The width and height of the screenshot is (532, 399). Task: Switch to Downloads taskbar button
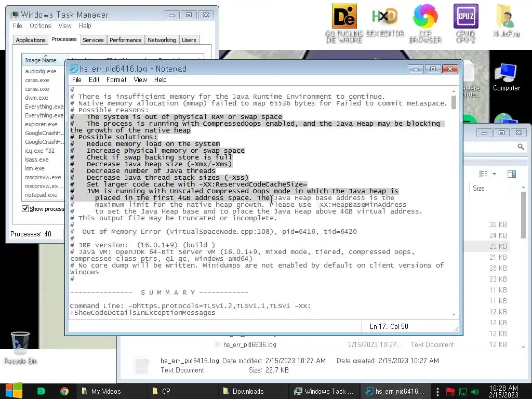(252, 391)
